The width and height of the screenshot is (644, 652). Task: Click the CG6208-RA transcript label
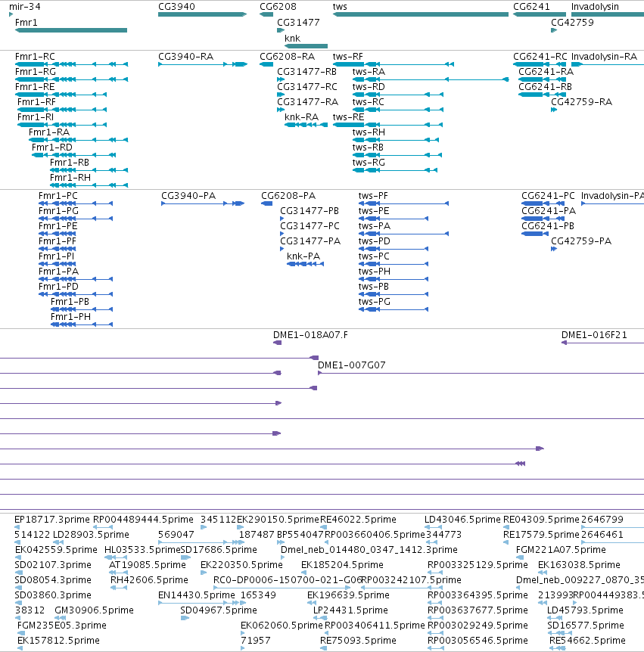(287, 57)
